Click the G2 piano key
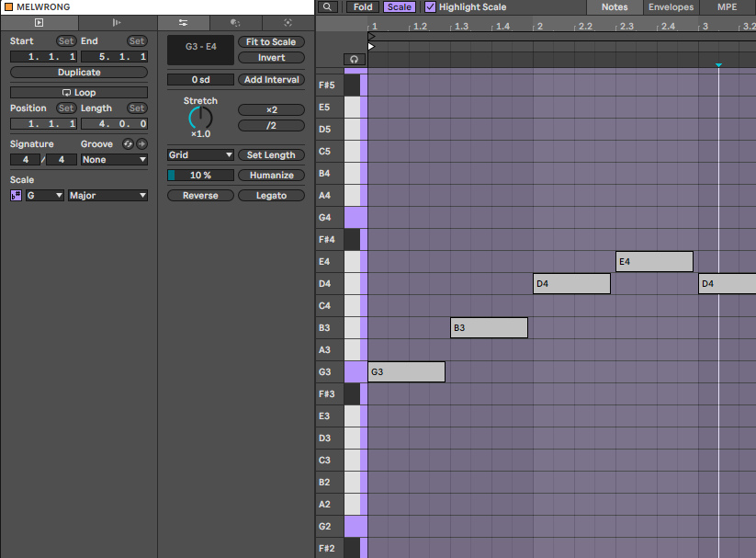756x558 pixels. (x=355, y=526)
